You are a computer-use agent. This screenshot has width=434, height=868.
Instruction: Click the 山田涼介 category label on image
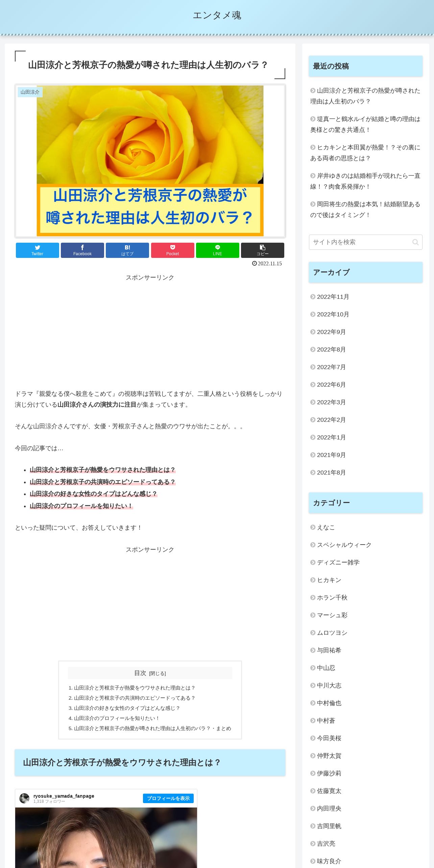pos(30,92)
